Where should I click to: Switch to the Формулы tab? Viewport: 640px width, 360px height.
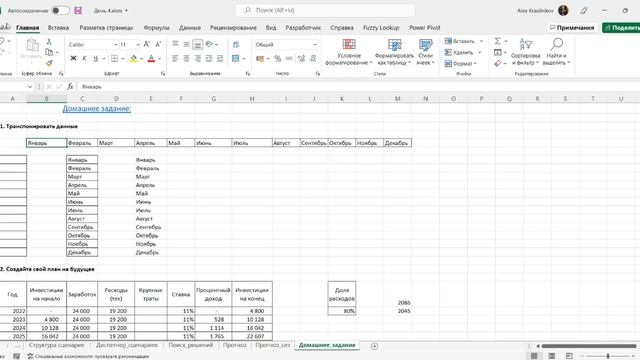[156, 28]
